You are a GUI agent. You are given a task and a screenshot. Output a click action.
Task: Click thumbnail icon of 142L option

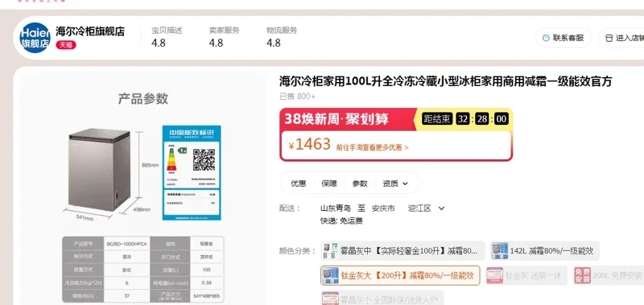click(x=500, y=250)
